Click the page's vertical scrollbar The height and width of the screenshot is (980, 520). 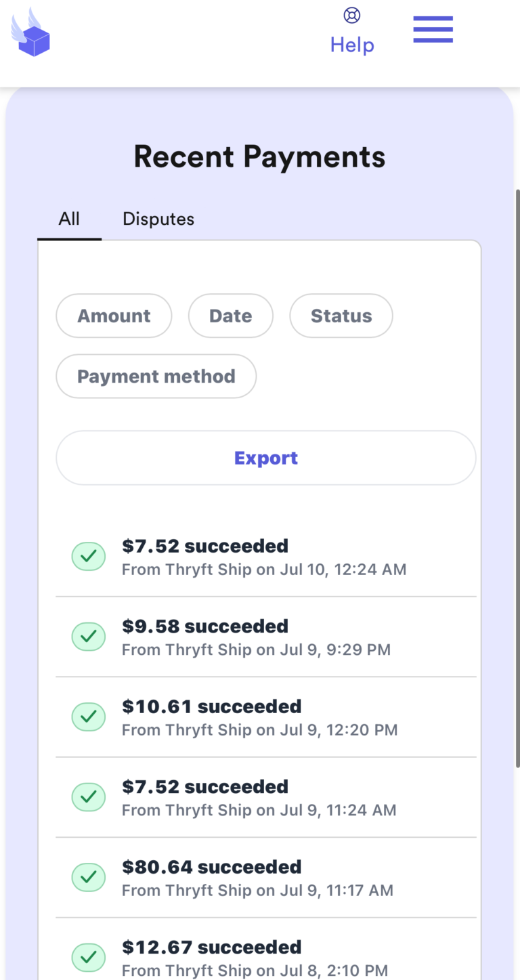(516, 474)
